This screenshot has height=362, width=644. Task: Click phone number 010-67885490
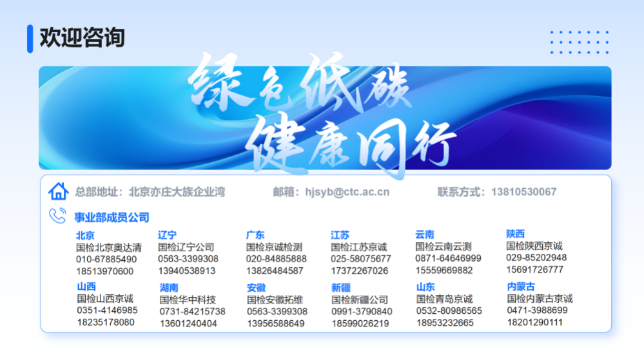[106, 260]
